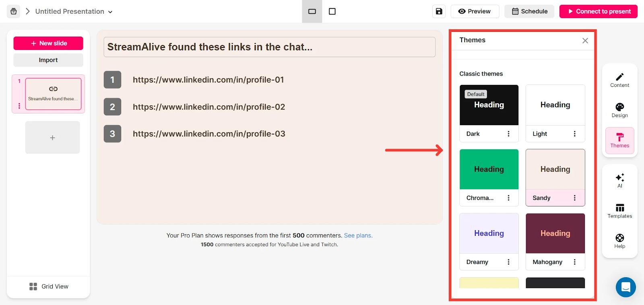Open Light theme three-dot menu
Screen dimensions: 644x305
[x=574, y=134]
